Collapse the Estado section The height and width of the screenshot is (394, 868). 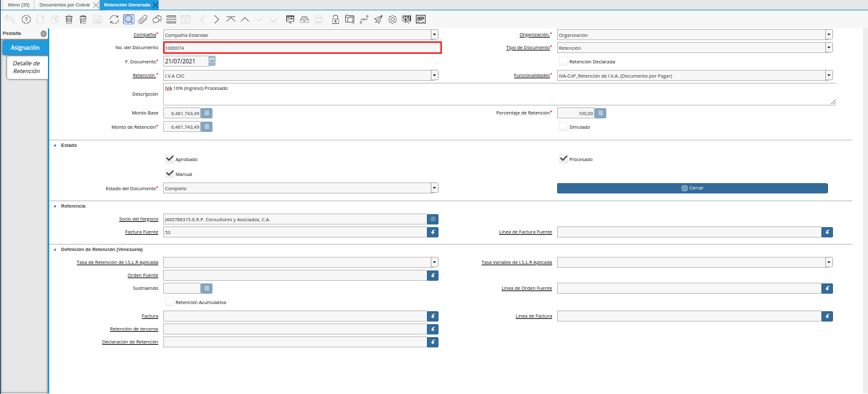click(55, 146)
